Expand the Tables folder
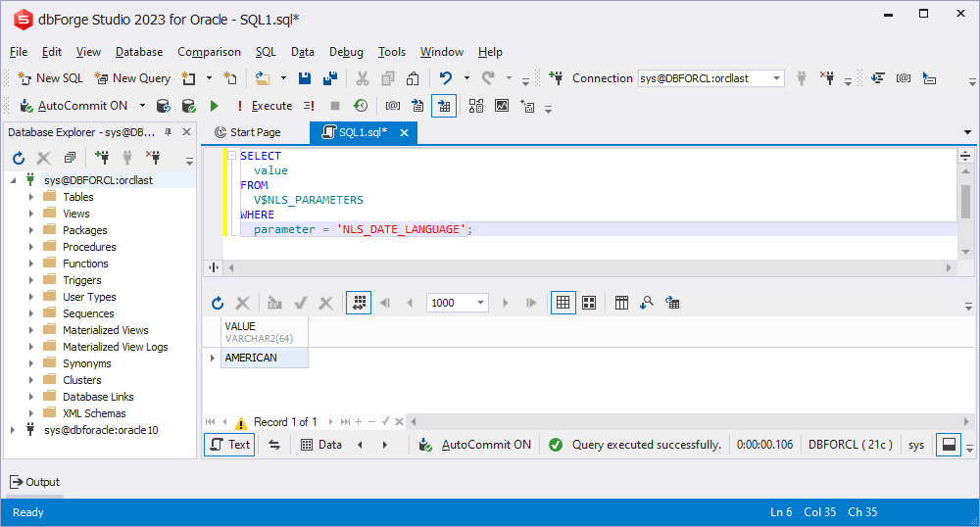 coord(30,197)
